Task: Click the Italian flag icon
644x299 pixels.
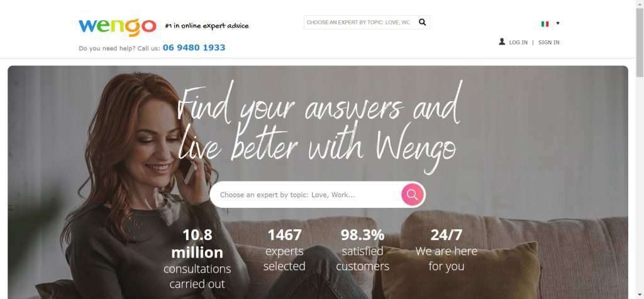Action: coord(545,24)
